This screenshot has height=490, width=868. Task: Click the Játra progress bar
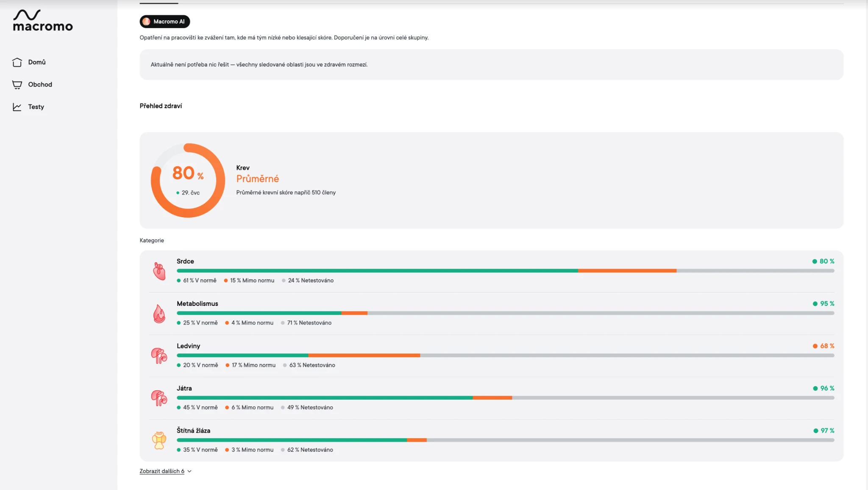[x=505, y=398]
